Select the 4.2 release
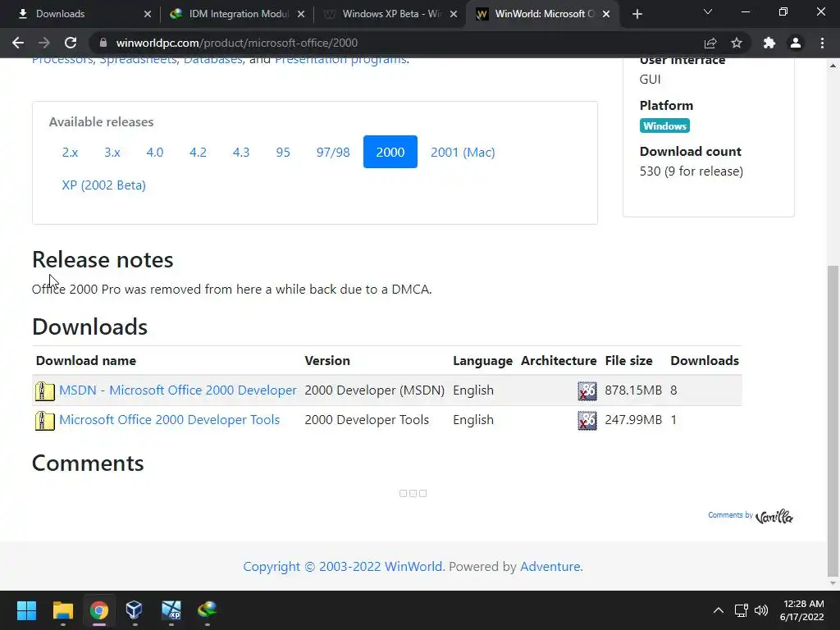Screen dimensions: 840x630 pyautogui.click(x=198, y=152)
